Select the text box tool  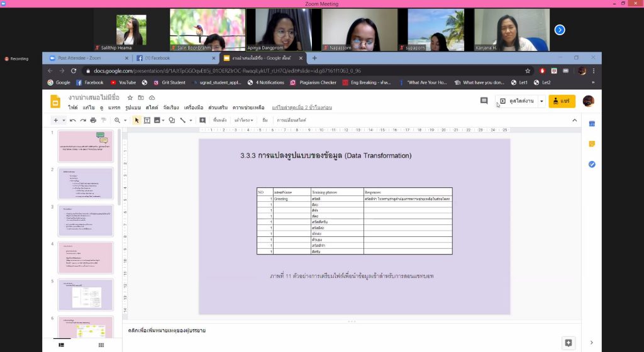(x=147, y=120)
